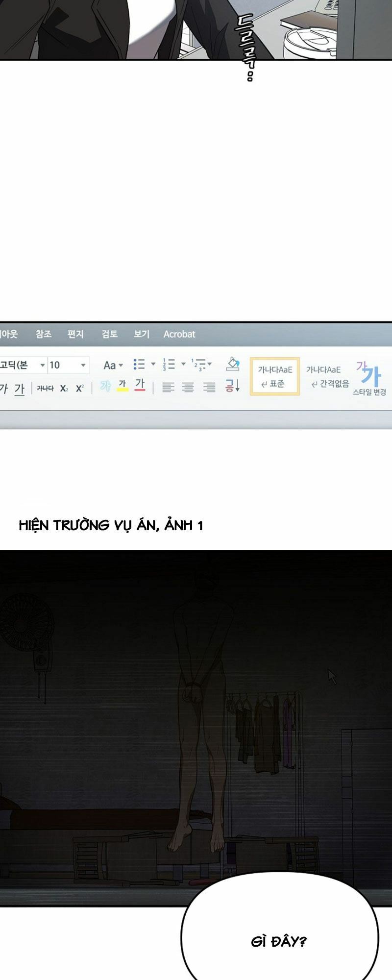Open the font name dropdown arrow
392x980 pixels.
(43, 365)
